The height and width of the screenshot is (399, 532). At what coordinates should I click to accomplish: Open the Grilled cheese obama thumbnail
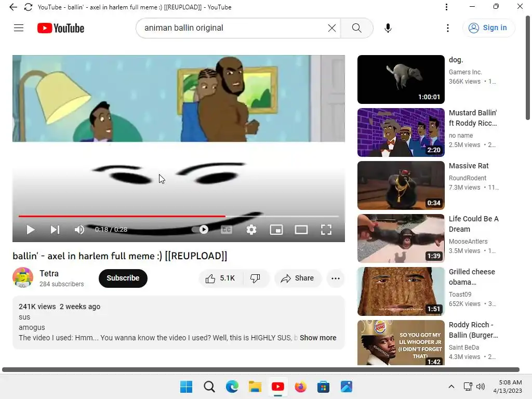pyautogui.click(x=401, y=291)
